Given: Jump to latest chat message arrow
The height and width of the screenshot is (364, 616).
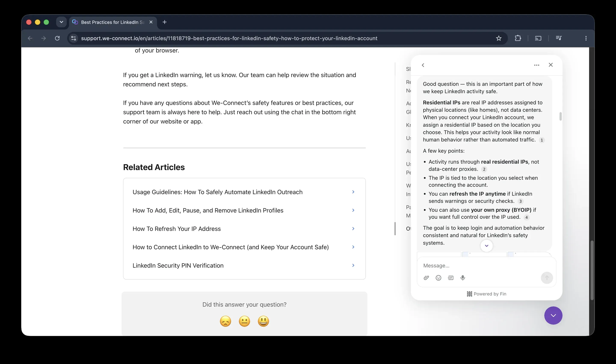Looking at the screenshot, I should click(486, 245).
